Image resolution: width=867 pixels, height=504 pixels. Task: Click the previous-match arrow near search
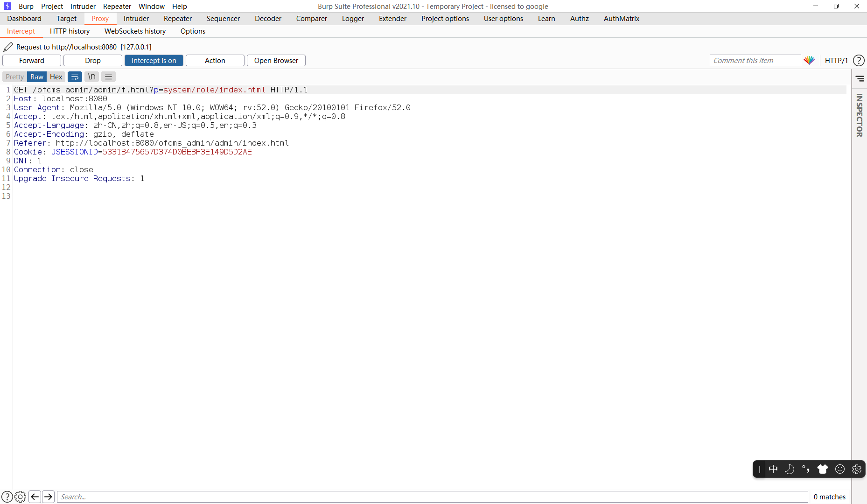pos(35,497)
